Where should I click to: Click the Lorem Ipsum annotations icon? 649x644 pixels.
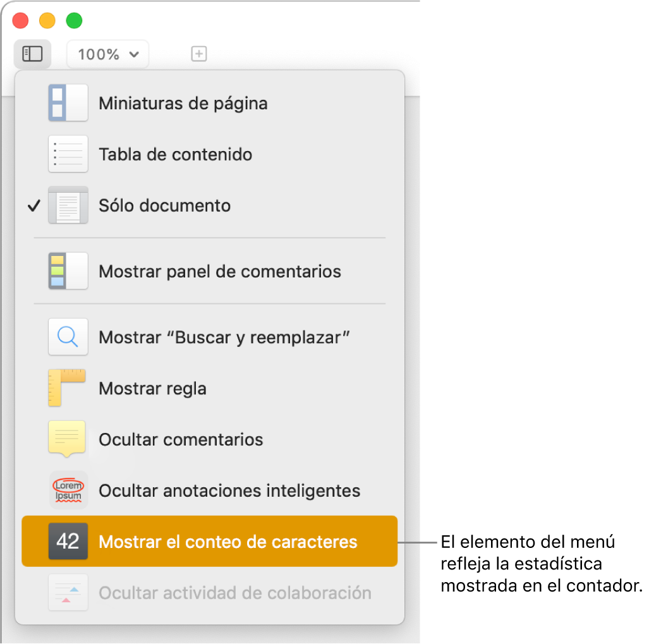point(68,490)
